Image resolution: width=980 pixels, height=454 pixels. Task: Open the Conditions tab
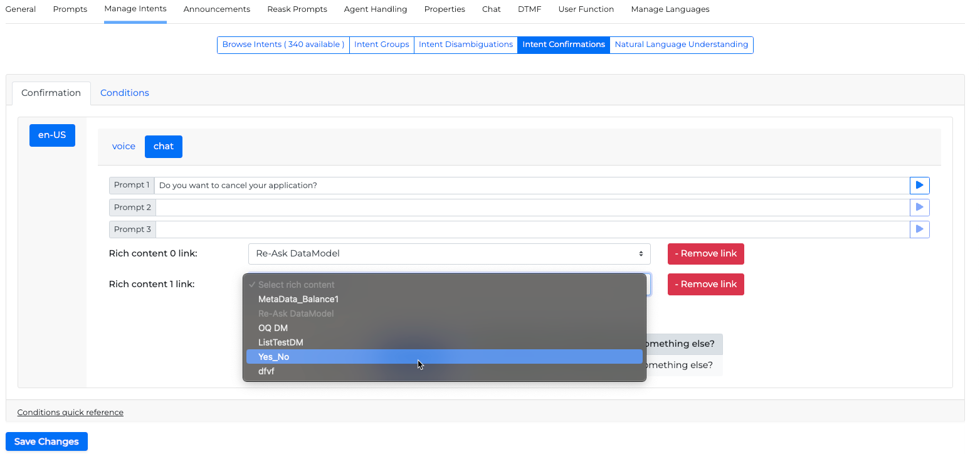coord(124,93)
